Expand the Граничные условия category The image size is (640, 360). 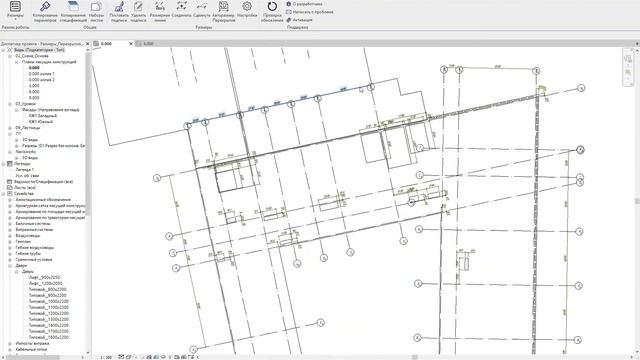(x=10, y=260)
